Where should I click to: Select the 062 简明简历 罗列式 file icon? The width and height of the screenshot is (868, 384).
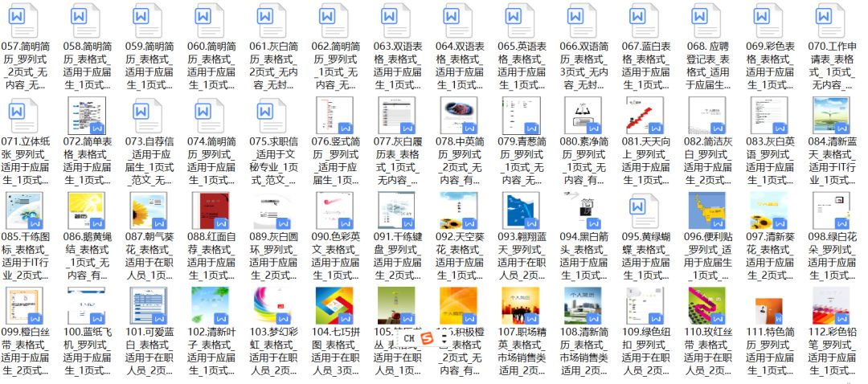(334, 20)
